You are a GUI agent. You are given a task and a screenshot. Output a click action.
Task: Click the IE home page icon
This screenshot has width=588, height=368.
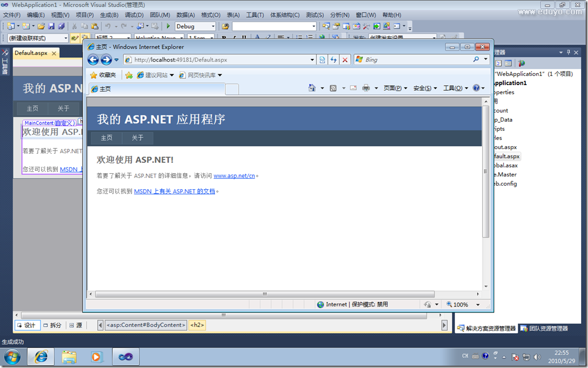coord(312,88)
